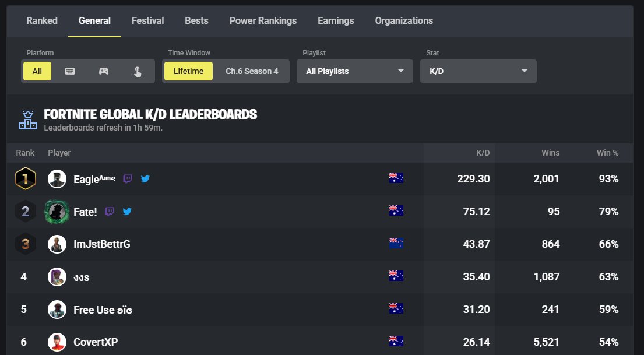Open Eagle's player profile link
Viewport: 644px width, 355px height.
tap(94, 179)
